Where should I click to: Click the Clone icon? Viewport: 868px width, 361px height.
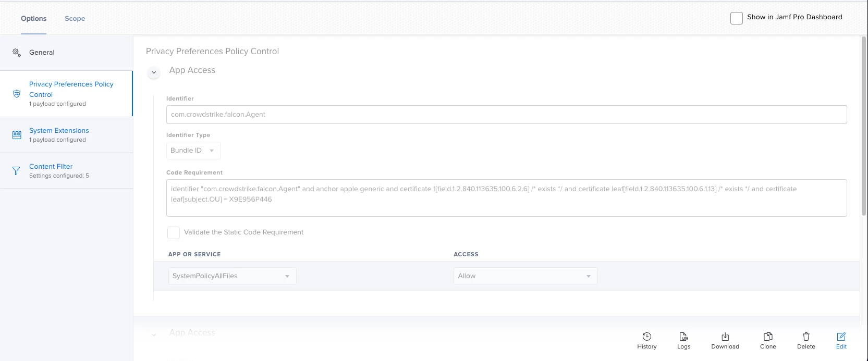click(768, 337)
